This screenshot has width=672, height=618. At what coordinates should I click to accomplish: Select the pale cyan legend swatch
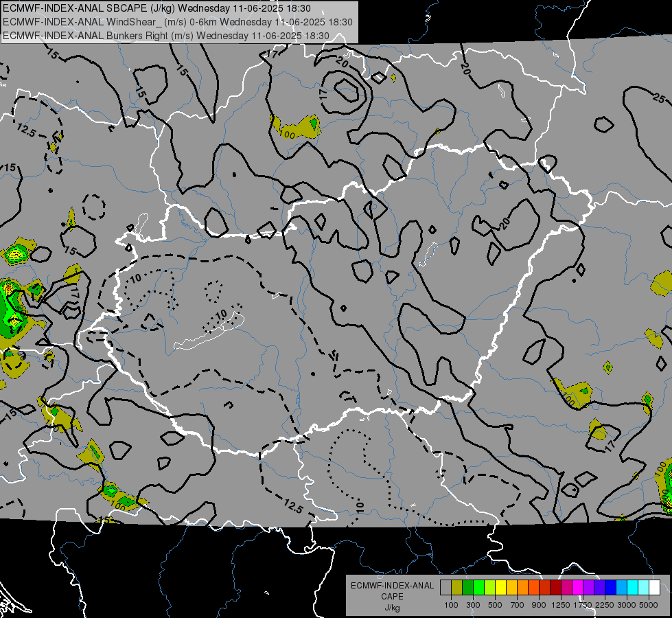644,588
